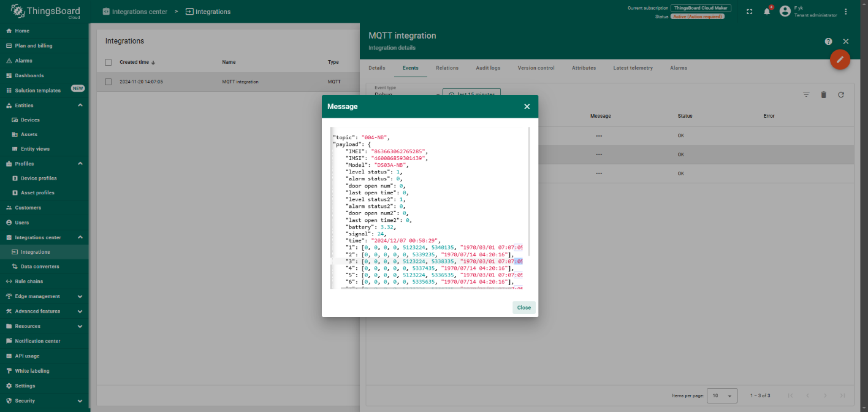This screenshot has height=412, width=868.
Task: Click MQTT integration name cell
Action: coord(240,82)
